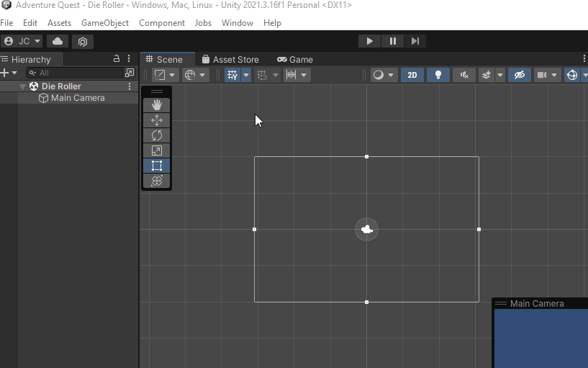Lock the Hierarchy panel
The height and width of the screenshot is (368, 588).
[117, 58]
